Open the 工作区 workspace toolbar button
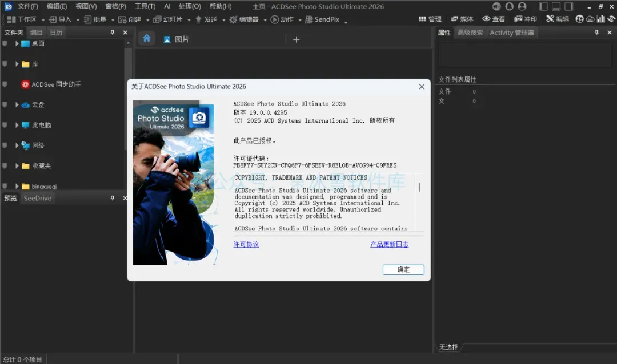 click(x=22, y=19)
